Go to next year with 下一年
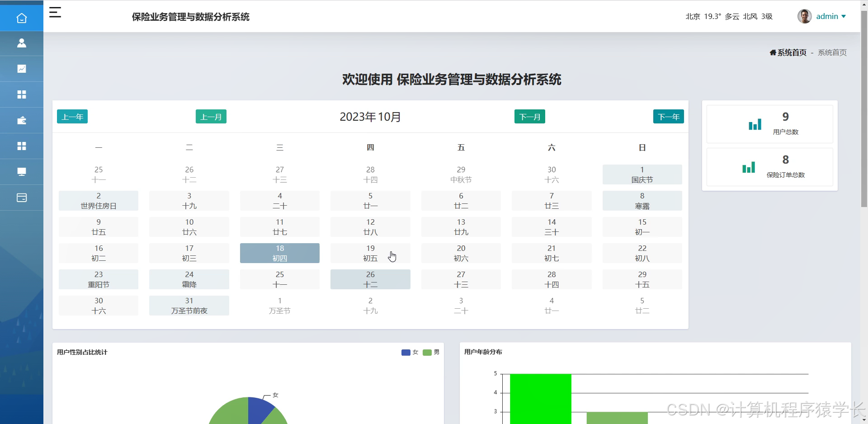This screenshot has height=424, width=868. (669, 117)
